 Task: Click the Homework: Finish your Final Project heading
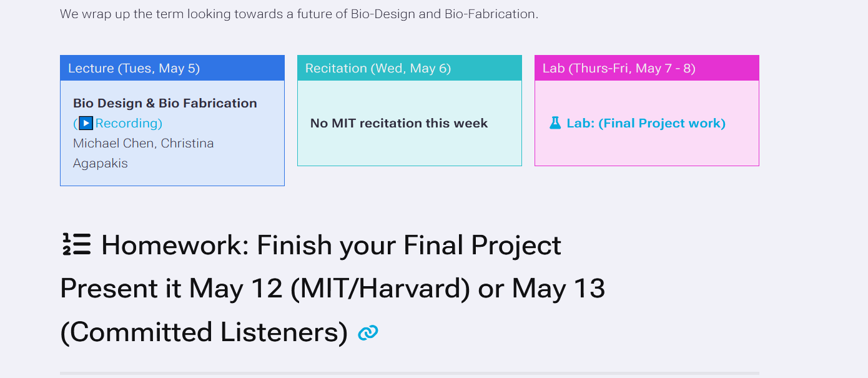tap(331, 245)
